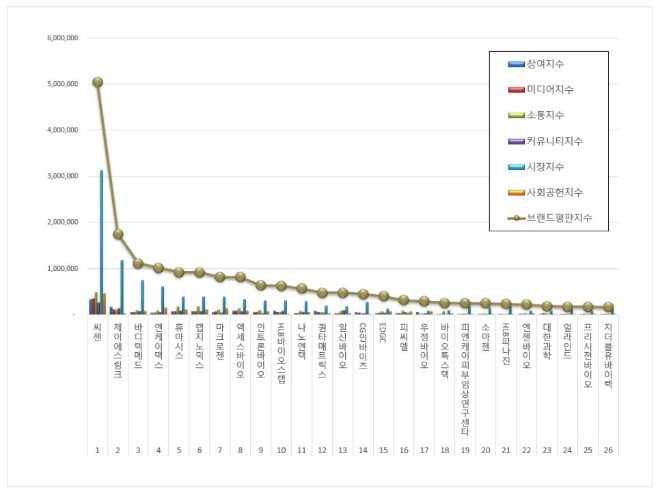
Task: Click the line data point for 제이에스링크
Action: click(118, 234)
